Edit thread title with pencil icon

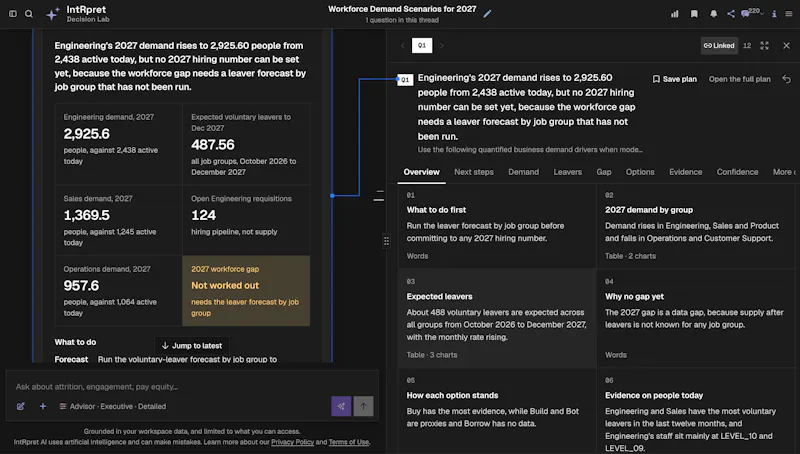click(487, 14)
